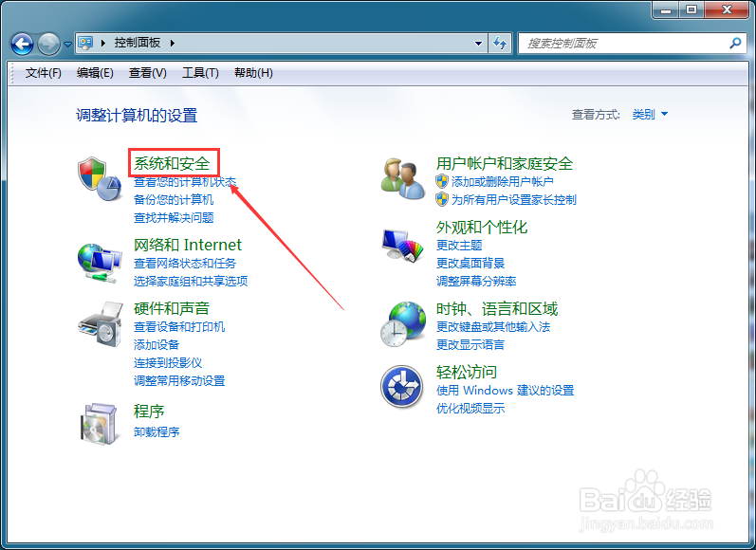Open the 文件(F) menu
Screen dimensions: 756x550
(43, 73)
